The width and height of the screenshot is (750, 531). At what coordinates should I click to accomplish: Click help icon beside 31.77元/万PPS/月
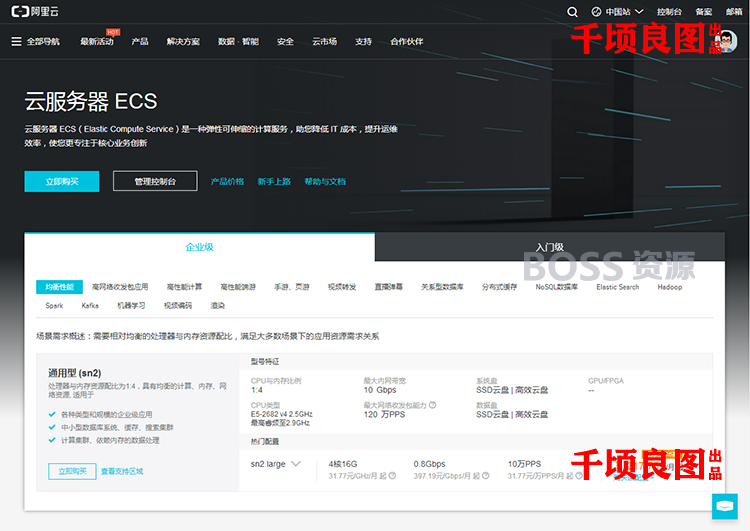click(x=579, y=476)
